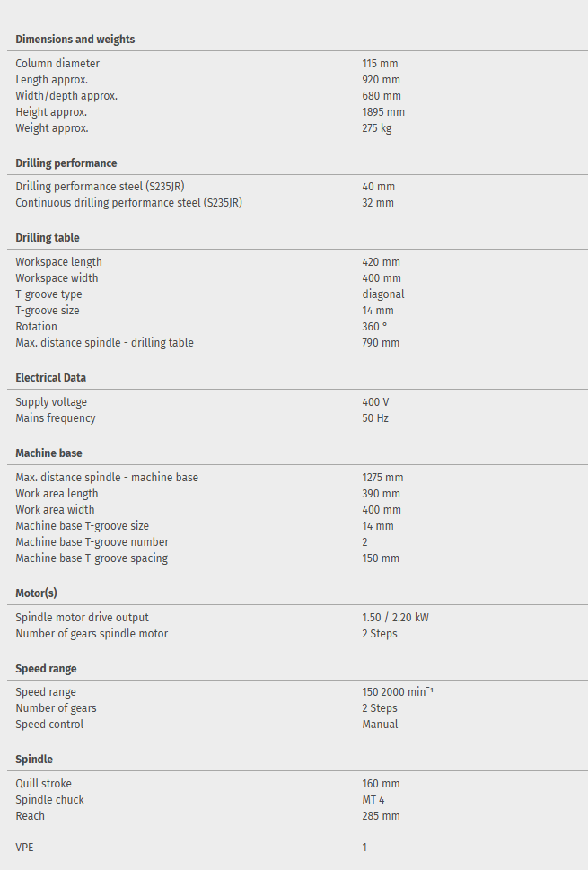Click the Drilling table section heading
Screen dimensions: 588x870
(x=48, y=238)
